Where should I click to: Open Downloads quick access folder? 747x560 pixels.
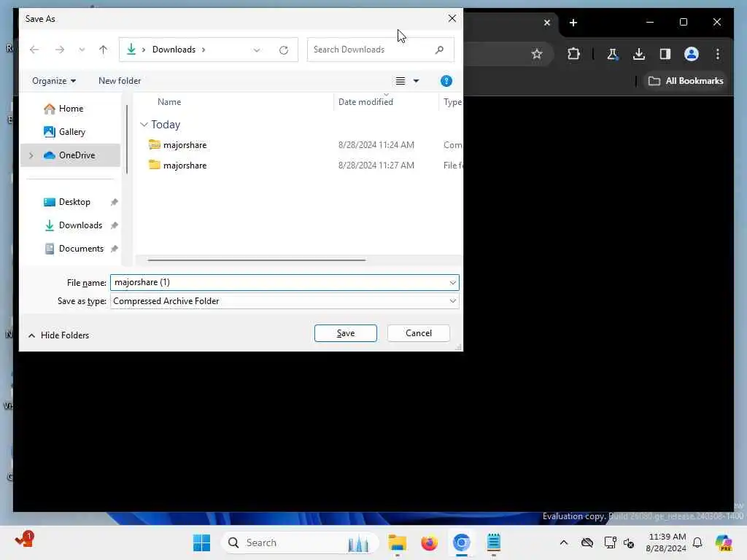[80, 225]
